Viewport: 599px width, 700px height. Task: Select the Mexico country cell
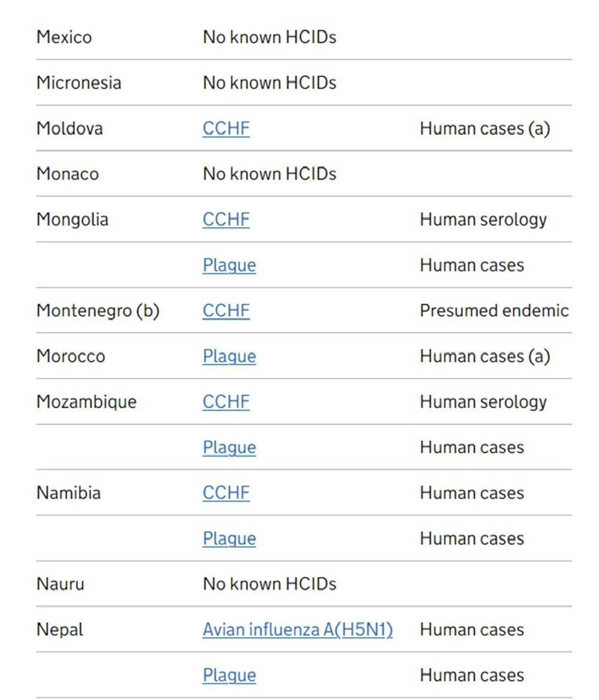(x=64, y=37)
